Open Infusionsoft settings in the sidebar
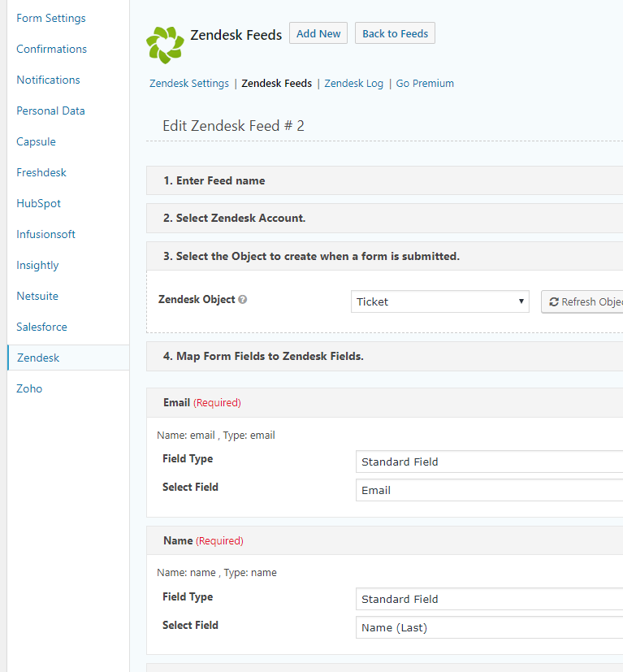Screen dimensions: 623x672 [45, 234]
